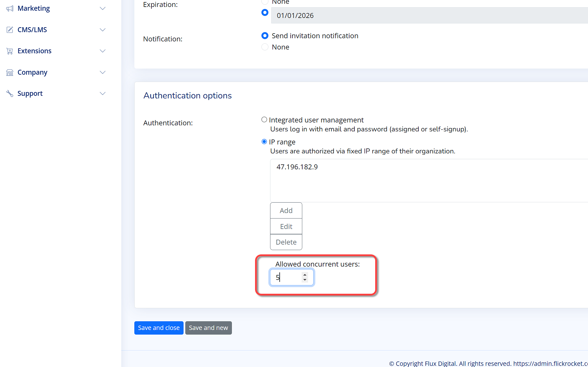
Task: Click the Save and new button
Action: [208, 328]
